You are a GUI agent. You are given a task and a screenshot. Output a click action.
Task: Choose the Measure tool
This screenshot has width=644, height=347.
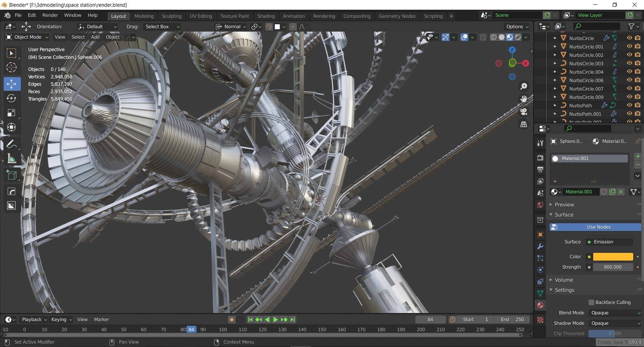pos(11,159)
